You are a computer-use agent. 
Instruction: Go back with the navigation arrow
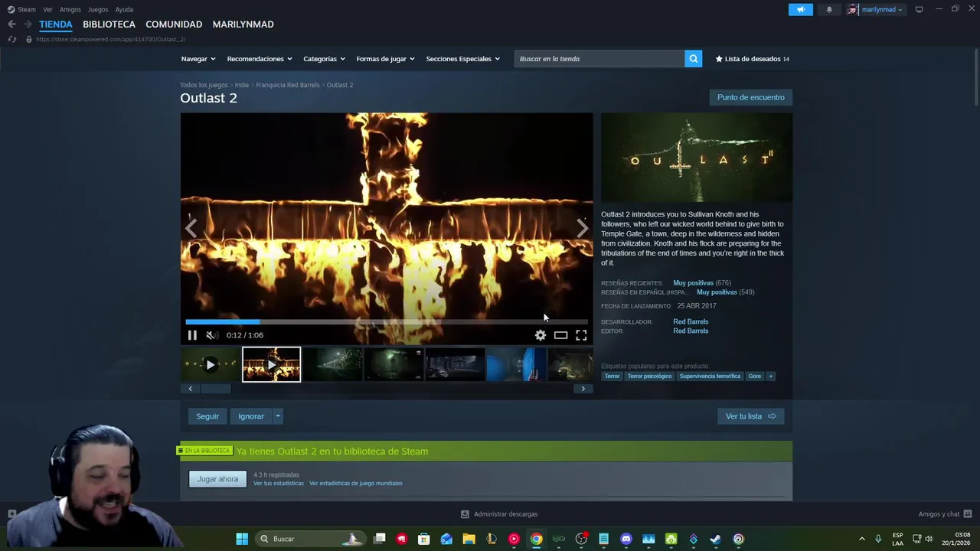click(11, 24)
